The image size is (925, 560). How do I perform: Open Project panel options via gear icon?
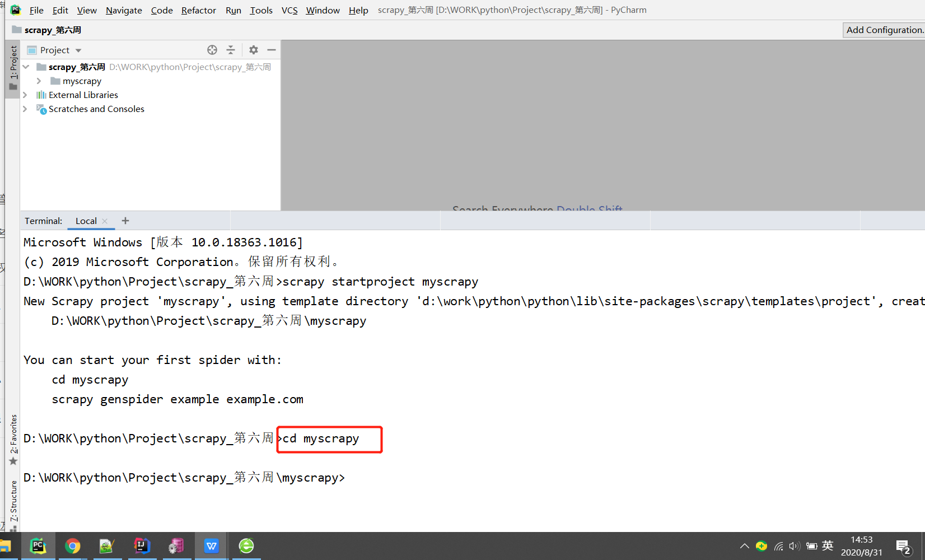pos(253,50)
